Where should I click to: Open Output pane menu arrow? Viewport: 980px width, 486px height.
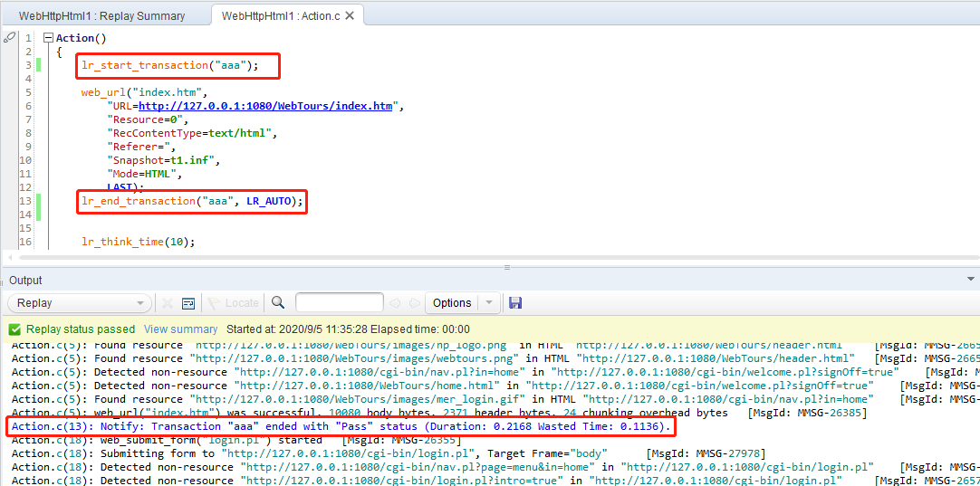click(x=971, y=280)
